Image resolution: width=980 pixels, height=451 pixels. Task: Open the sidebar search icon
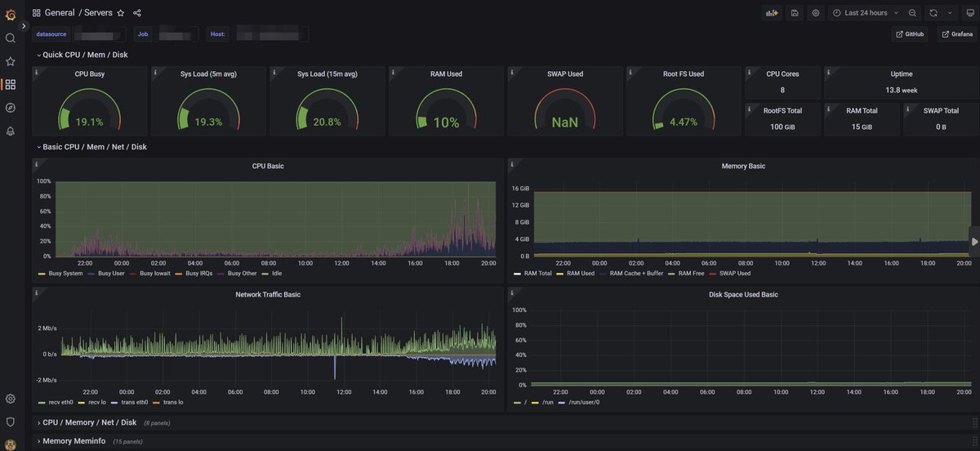tap(10, 38)
